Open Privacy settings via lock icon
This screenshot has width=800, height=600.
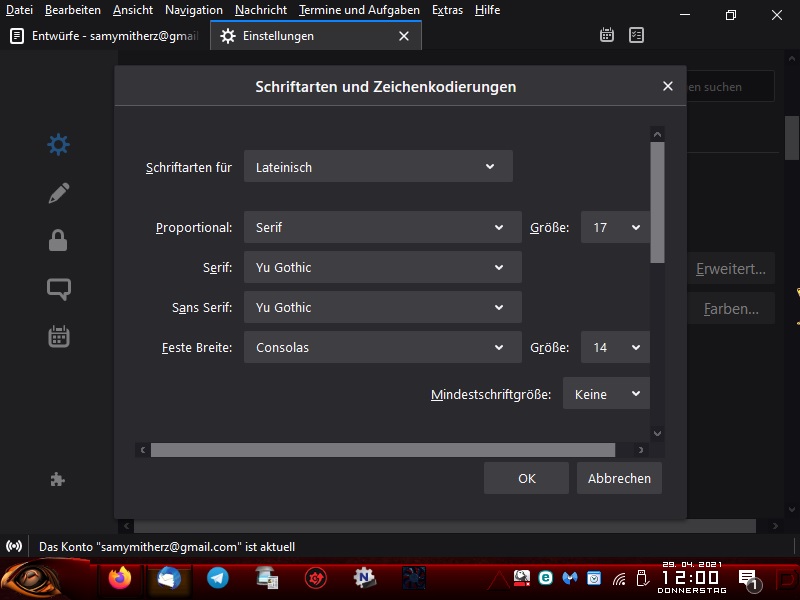[58, 240]
